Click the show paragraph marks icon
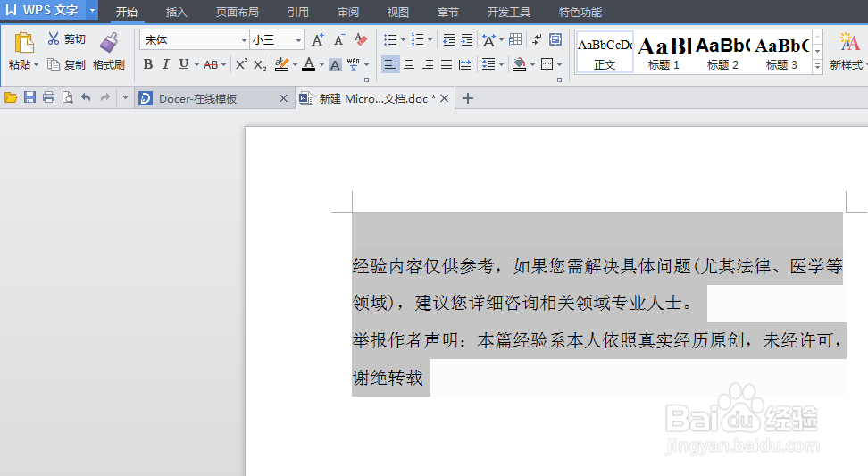Image resolution: width=868 pixels, height=476 pixels. pyautogui.click(x=537, y=39)
